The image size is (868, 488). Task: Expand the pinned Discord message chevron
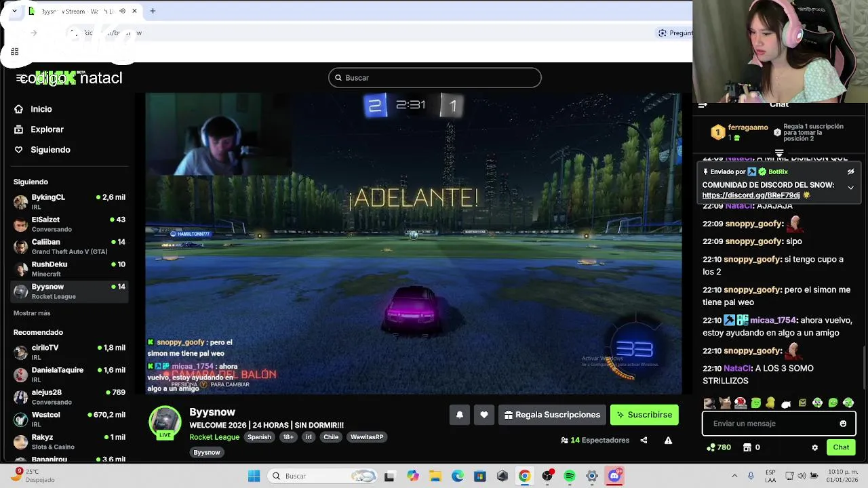850,188
